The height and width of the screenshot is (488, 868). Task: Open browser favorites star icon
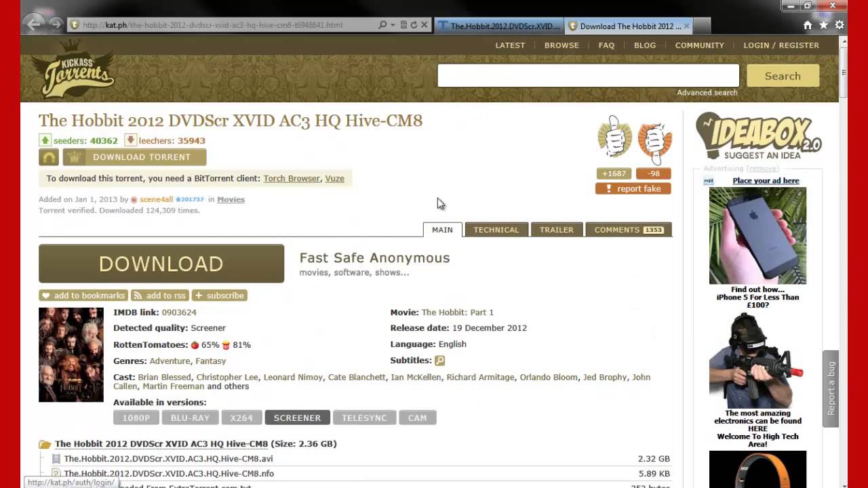click(823, 25)
